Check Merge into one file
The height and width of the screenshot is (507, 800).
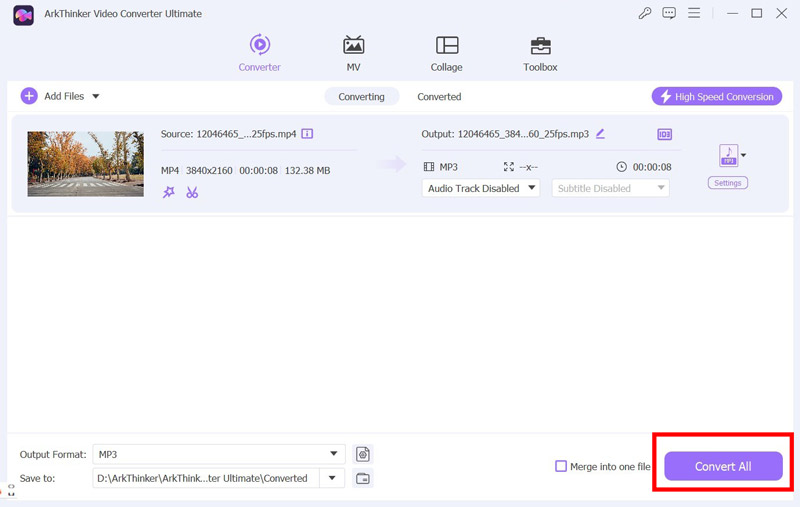click(561, 466)
